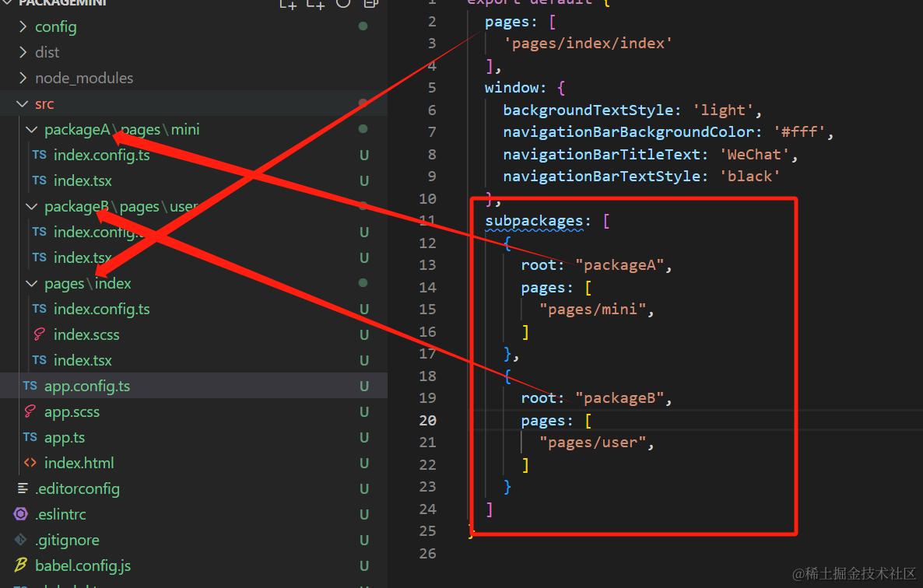Click the 'light' string value
This screenshot has width=923, height=588.
point(723,110)
